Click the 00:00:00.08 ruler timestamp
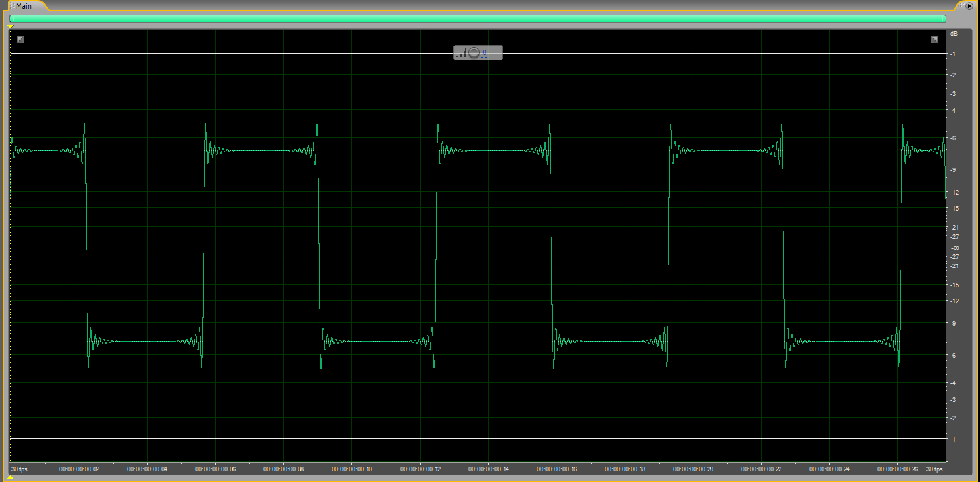The height and width of the screenshot is (482, 980). point(284,469)
